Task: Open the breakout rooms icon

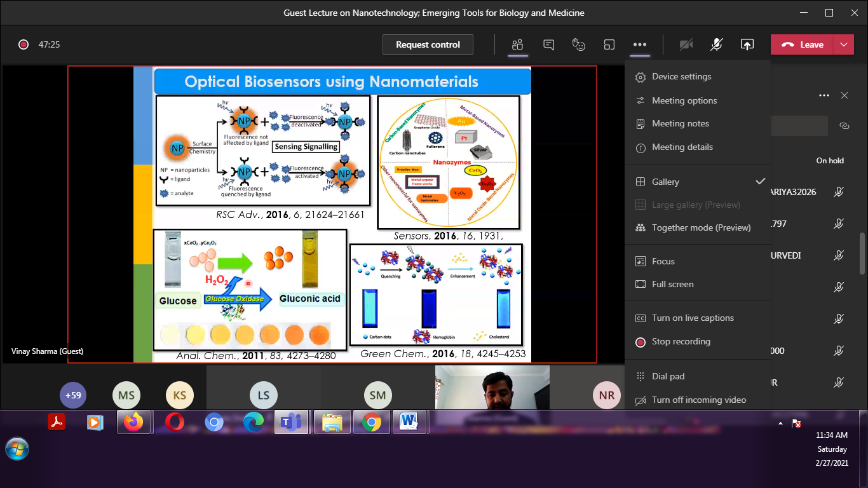Action: point(609,44)
